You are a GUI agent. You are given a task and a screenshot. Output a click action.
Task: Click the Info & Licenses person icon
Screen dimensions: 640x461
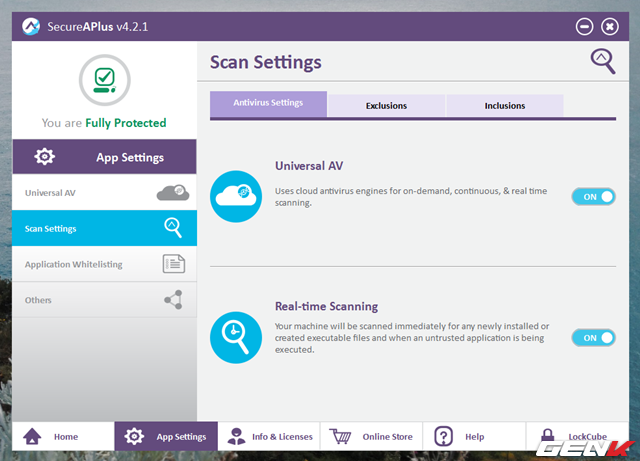tap(236, 437)
